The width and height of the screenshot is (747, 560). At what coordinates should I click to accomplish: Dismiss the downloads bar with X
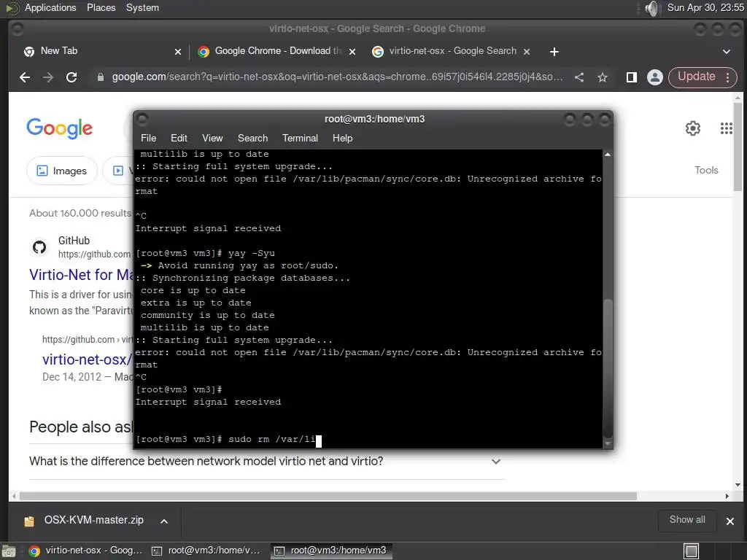point(729,521)
